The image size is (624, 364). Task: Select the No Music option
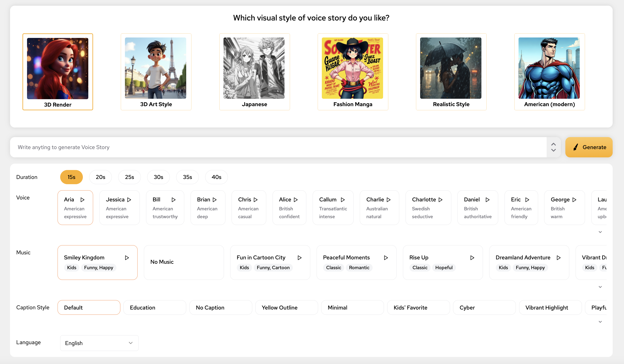pos(184,262)
